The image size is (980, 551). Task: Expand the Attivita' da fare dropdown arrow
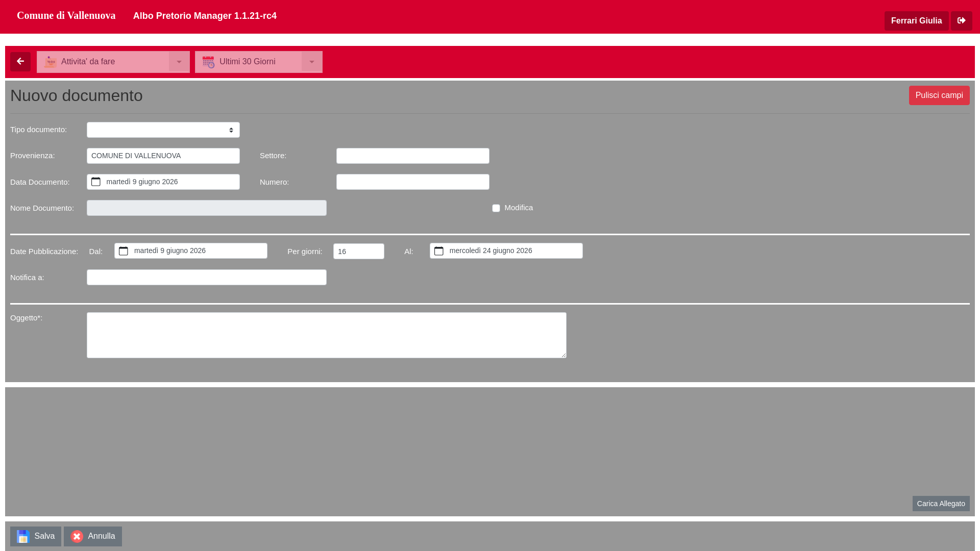pos(179,62)
